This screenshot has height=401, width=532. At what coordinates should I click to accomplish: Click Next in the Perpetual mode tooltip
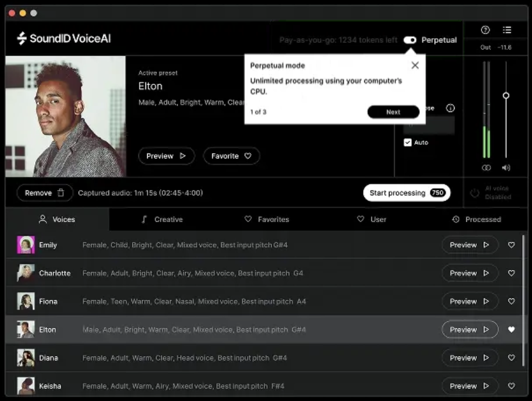tap(393, 112)
